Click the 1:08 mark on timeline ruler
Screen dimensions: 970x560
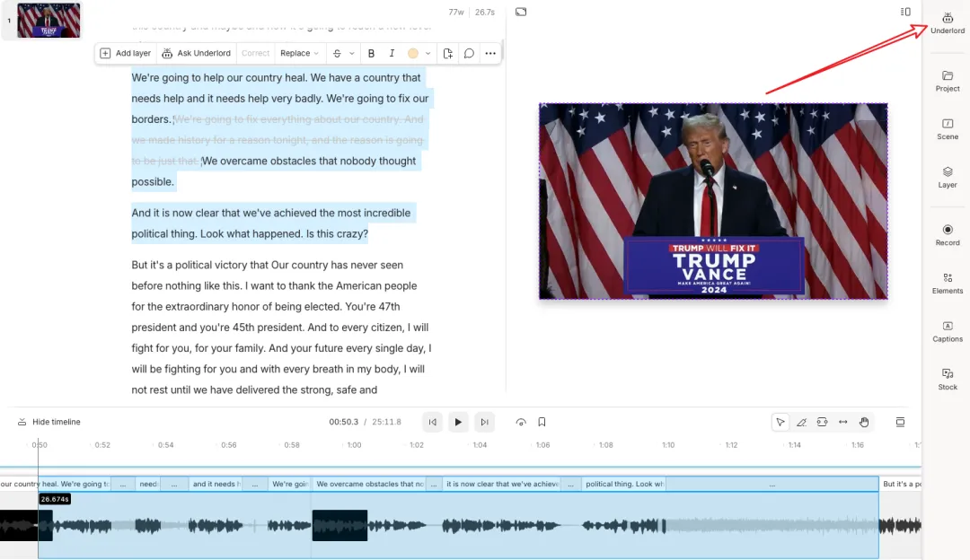coord(605,445)
